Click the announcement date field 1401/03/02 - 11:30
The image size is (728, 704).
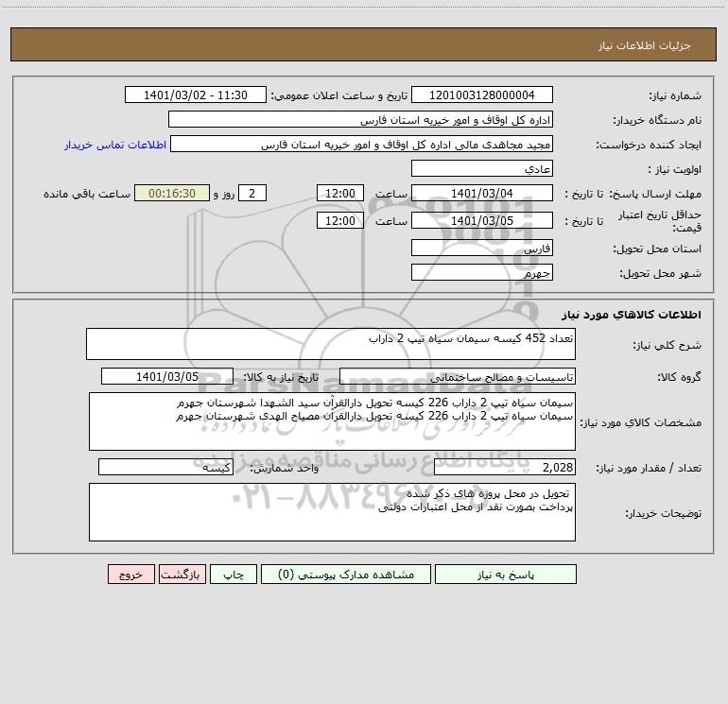pos(196,94)
